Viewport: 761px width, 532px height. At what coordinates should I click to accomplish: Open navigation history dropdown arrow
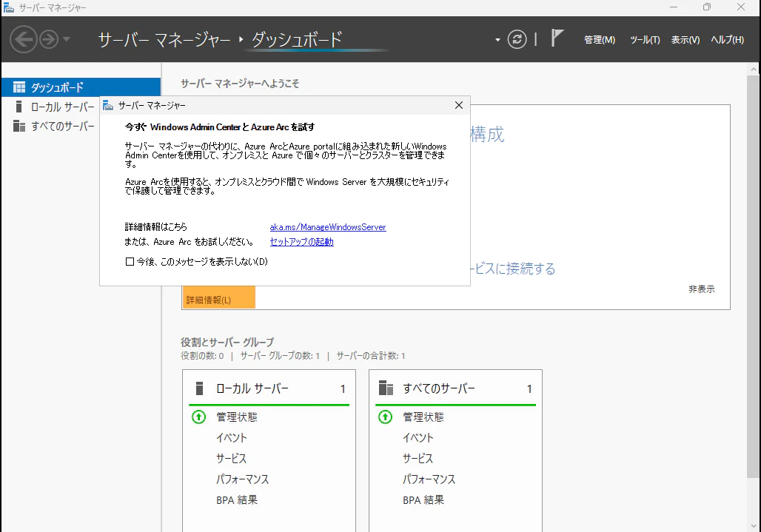pos(67,38)
